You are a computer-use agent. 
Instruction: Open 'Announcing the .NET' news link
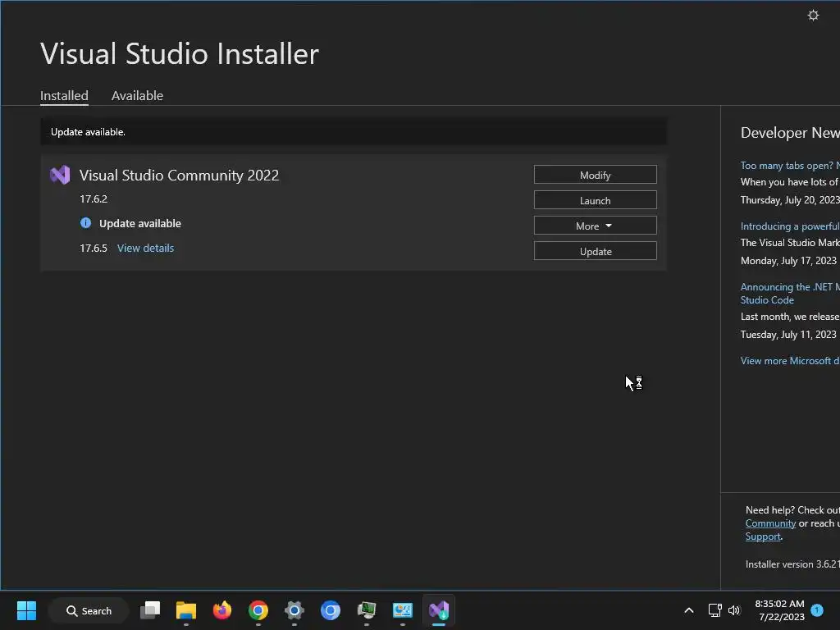click(790, 293)
